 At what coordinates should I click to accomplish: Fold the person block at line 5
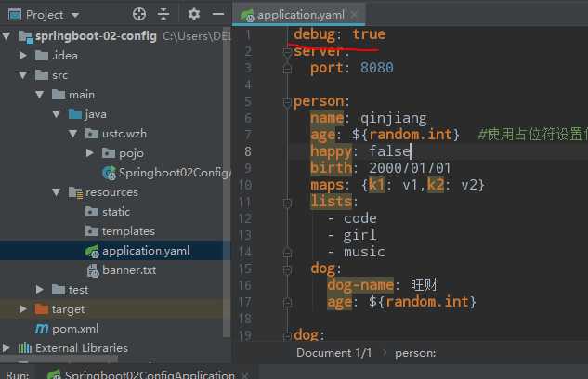[287, 102]
